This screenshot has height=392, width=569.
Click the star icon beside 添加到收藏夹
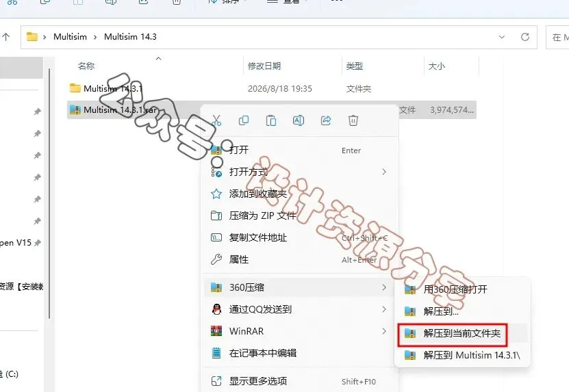pos(216,194)
